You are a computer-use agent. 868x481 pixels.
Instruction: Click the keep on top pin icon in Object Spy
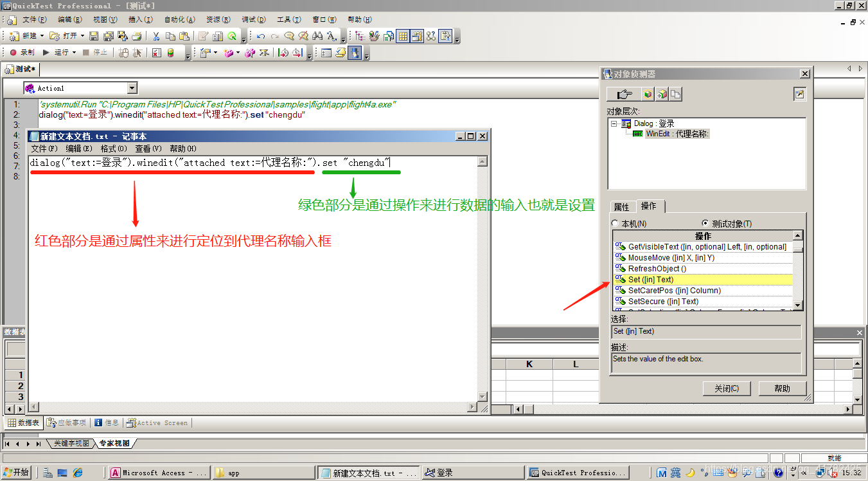tap(799, 95)
